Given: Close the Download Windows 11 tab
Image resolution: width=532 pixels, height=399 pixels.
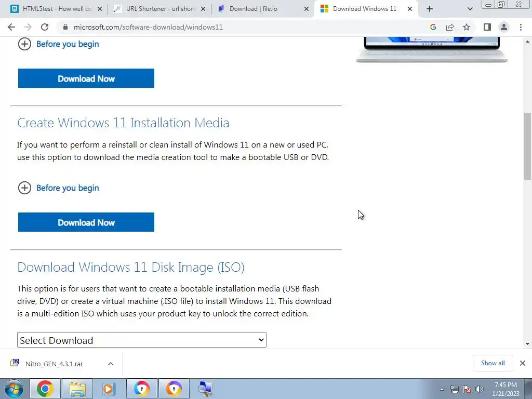Looking at the screenshot, I should 410,9.
